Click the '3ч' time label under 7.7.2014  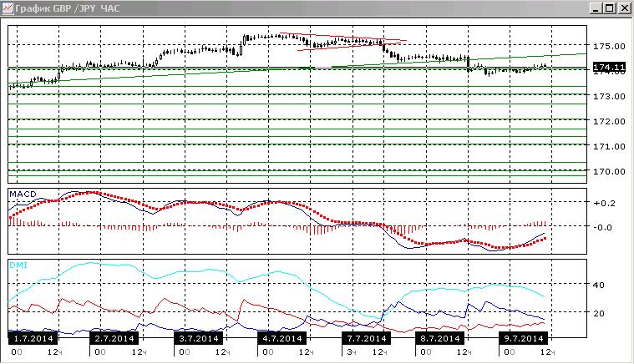click(352, 352)
